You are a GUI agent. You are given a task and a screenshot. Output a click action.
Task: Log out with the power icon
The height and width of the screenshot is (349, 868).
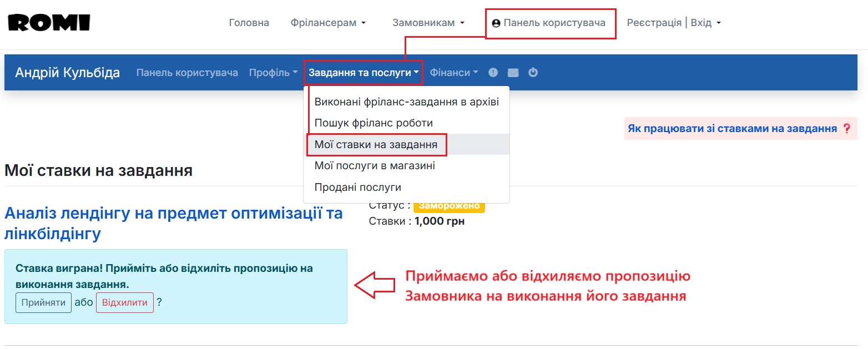[x=533, y=72]
